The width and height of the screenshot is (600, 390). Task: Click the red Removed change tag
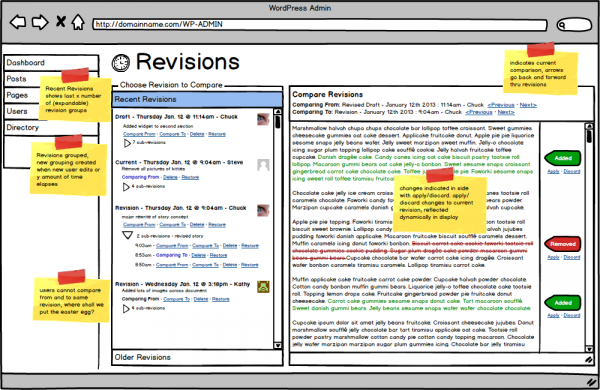click(562, 244)
